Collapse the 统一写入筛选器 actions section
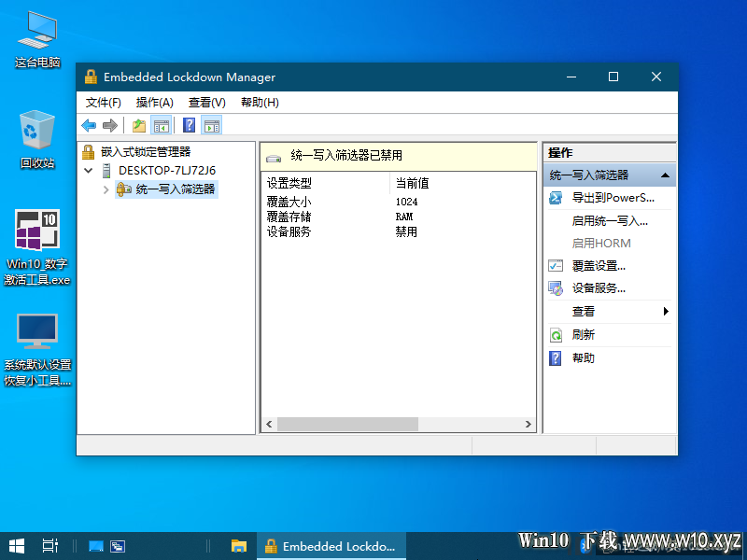Image resolution: width=747 pixels, height=560 pixels. (x=665, y=175)
